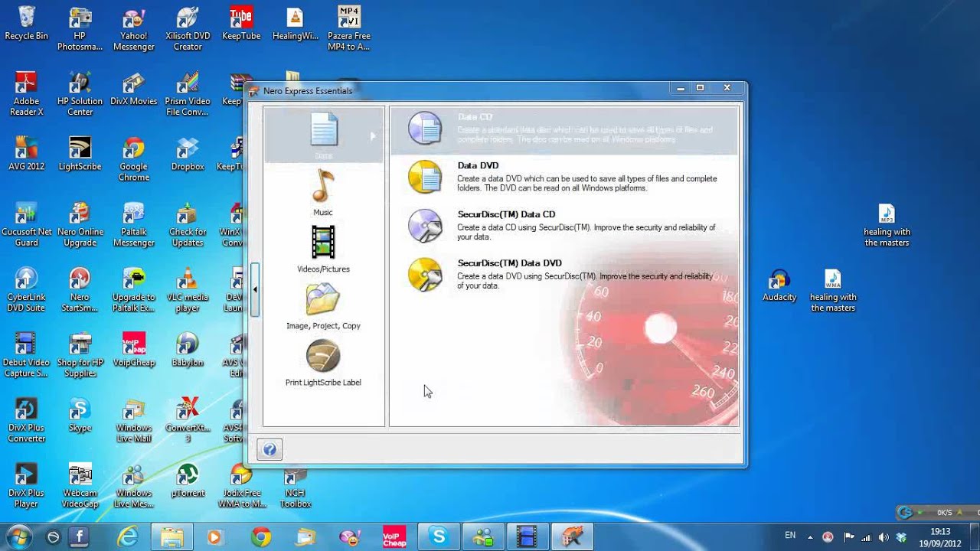Open Windows Explorer taskbar button
The image size is (980, 551).
coord(172,536)
